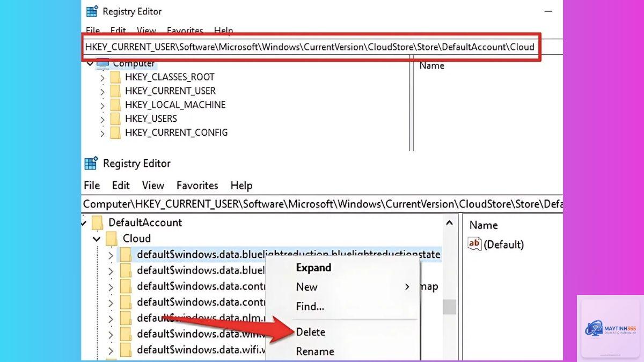
Task: Expand the HKEY_CLASSES_ROOT hive
Action: [102, 78]
